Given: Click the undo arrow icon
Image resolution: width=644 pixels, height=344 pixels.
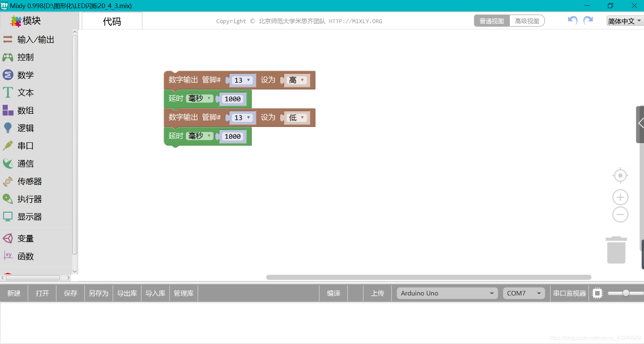Looking at the screenshot, I should point(573,21).
